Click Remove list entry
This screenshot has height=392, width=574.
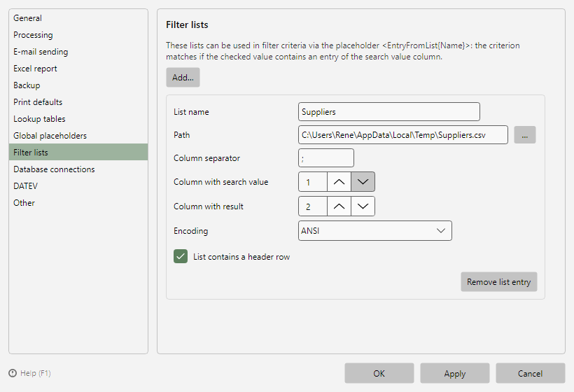coord(499,282)
